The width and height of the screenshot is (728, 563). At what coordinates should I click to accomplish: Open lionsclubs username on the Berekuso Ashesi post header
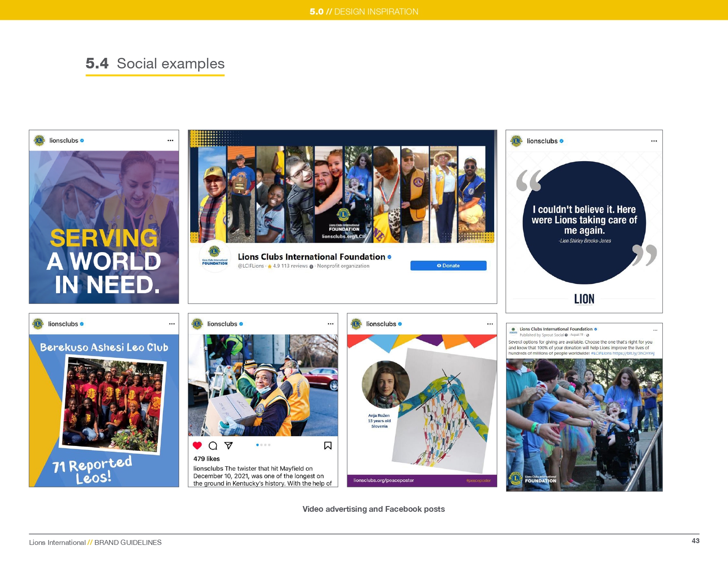pyautogui.click(x=63, y=324)
